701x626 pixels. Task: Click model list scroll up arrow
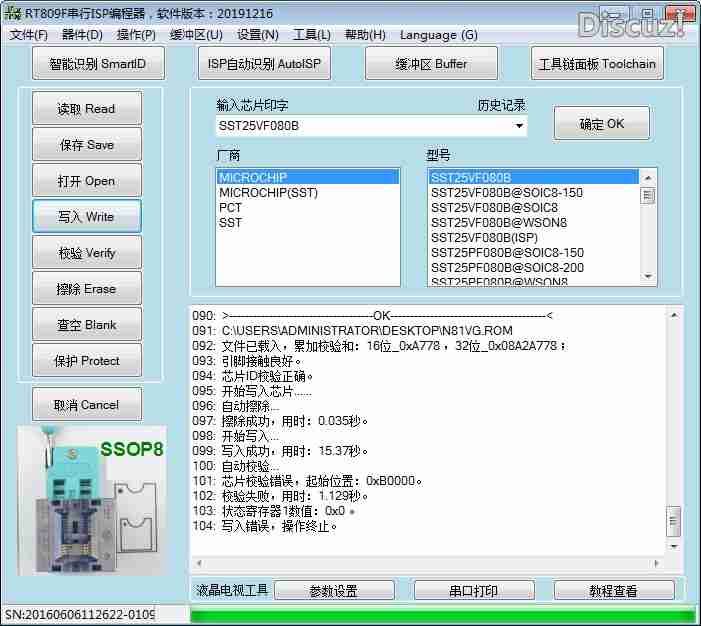coord(648,178)
